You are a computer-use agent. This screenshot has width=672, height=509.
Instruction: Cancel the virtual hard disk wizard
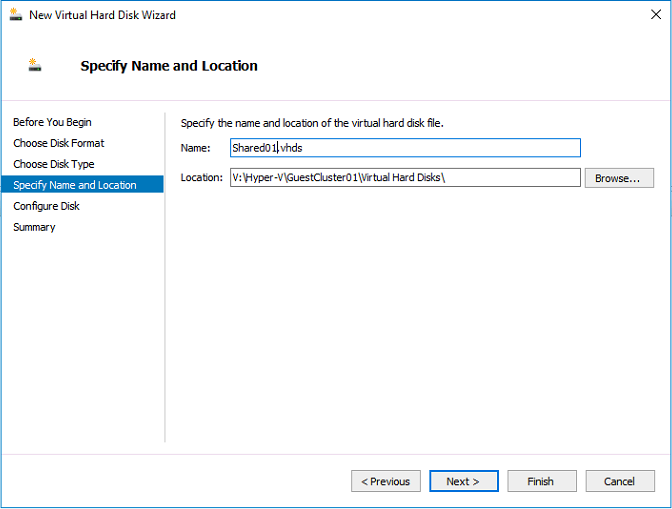tap(620, 481)
